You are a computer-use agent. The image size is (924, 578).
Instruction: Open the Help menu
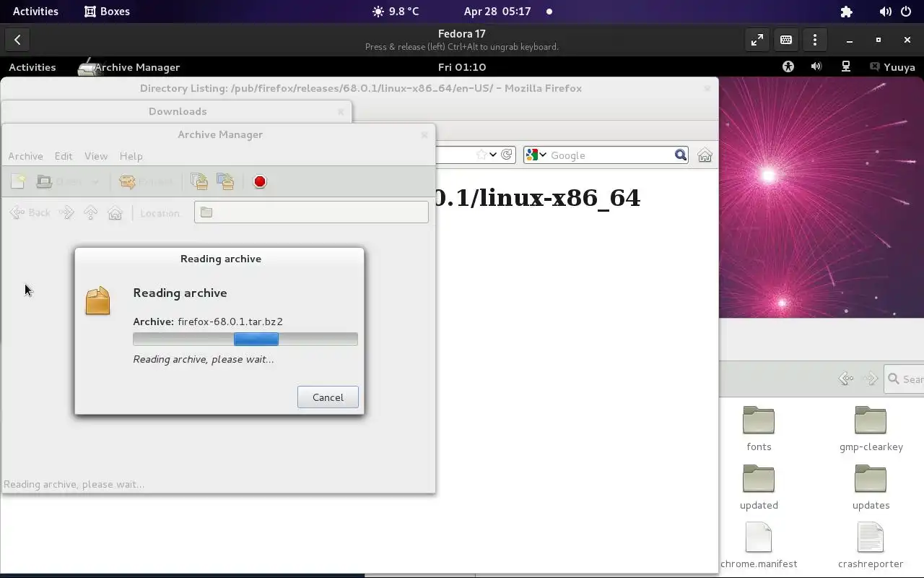point(131,156)
